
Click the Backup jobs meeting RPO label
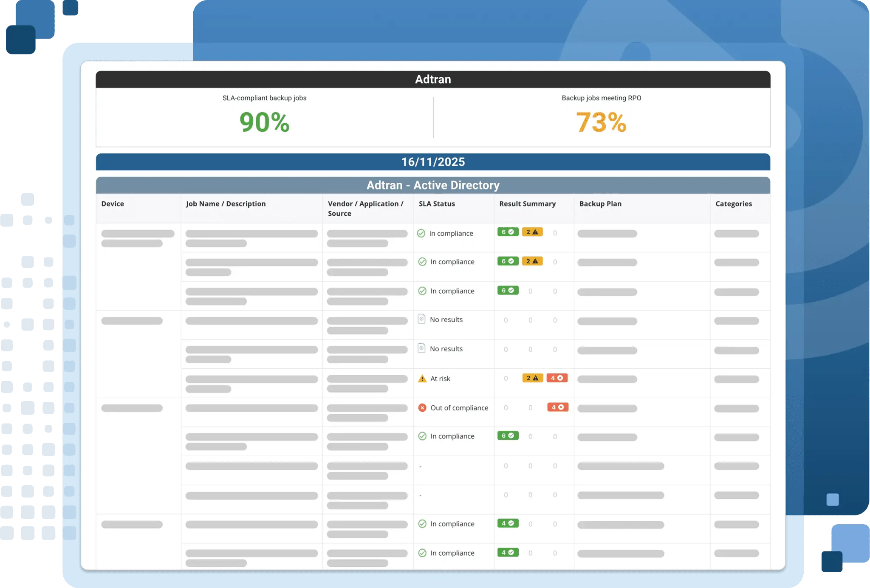(x=601, y=98)
